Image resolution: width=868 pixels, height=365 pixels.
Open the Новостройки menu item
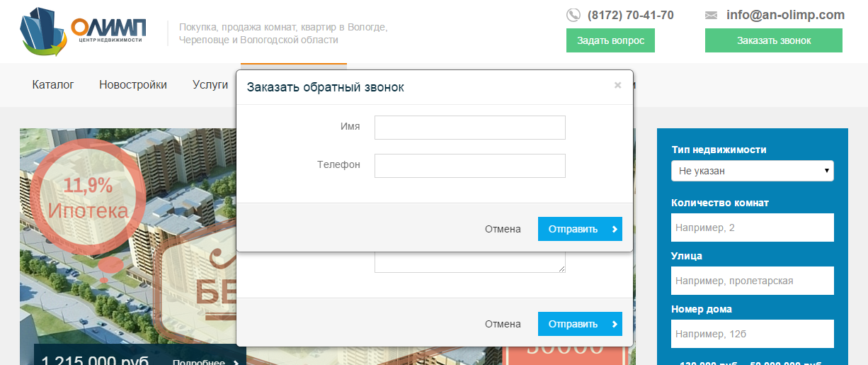[133, 85]
